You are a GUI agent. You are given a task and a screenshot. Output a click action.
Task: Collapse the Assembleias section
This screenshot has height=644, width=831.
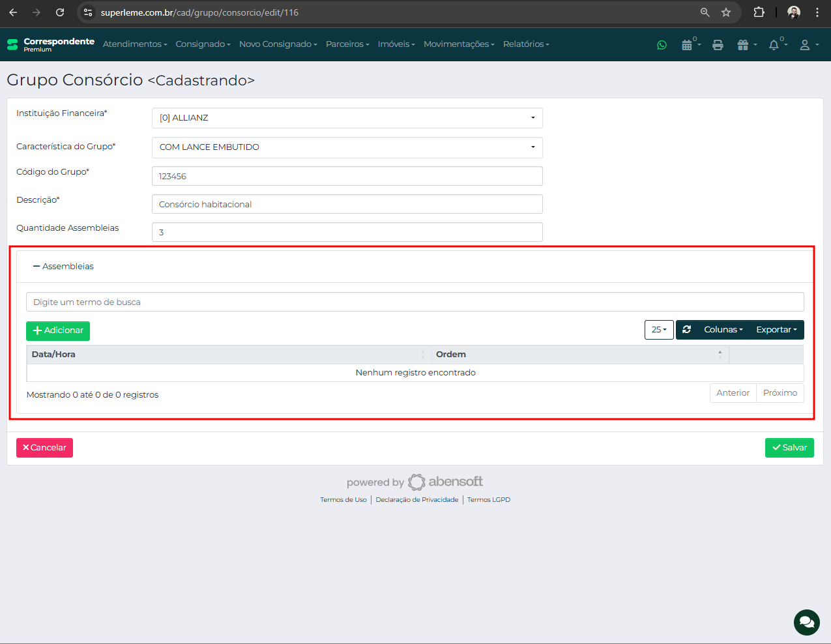tap(63, 267)
